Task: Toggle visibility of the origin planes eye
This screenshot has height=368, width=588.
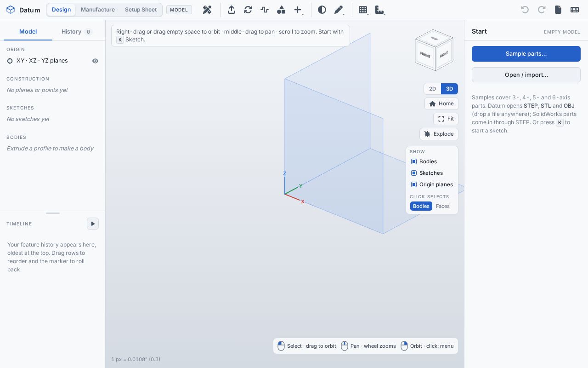Action: click(x=96, y=61)
